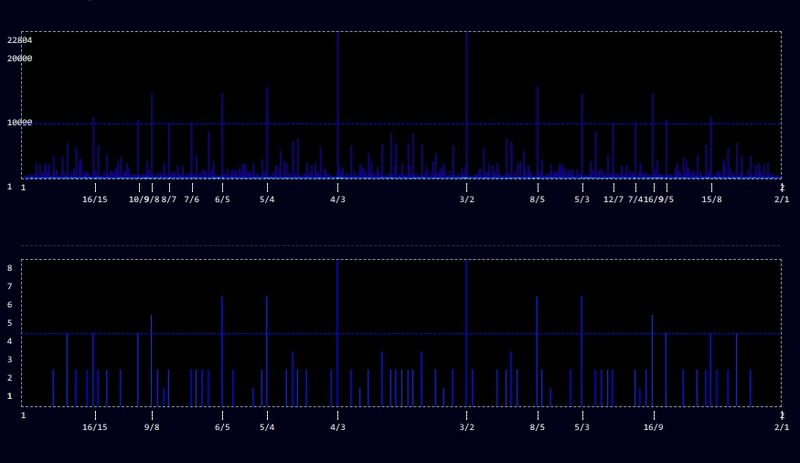
Task: Click the 6/5 bar in bottom chart
Action: [x=222, y=351]
